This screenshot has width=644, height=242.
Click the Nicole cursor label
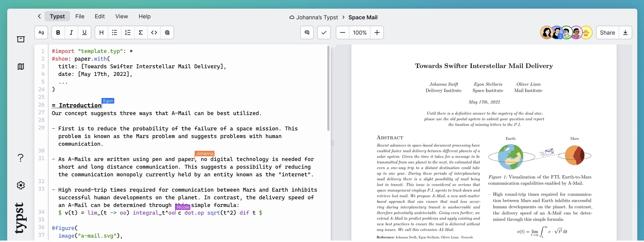183,207
